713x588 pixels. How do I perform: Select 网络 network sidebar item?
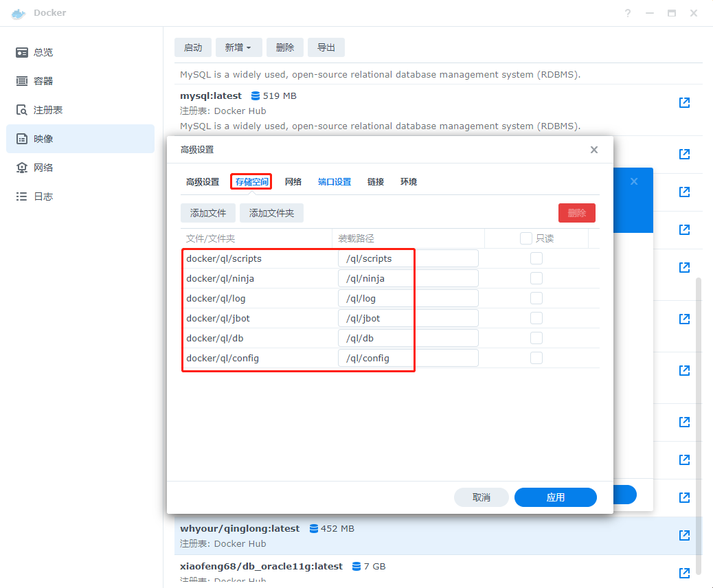point(43,168)
